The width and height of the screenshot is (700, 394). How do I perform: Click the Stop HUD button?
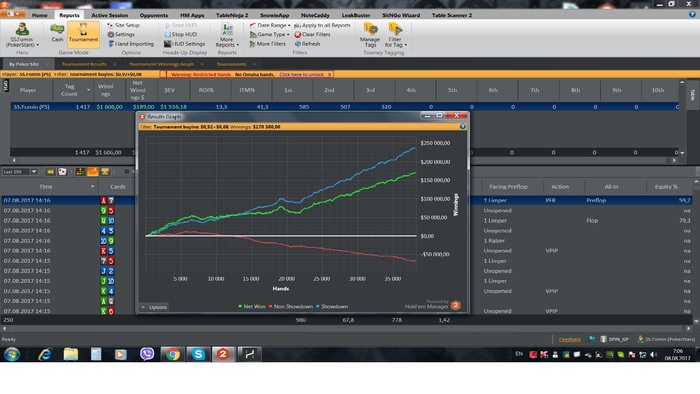pos(181,34)
